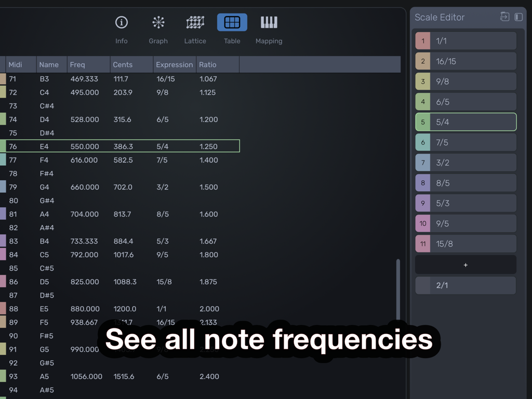Open the Info view

(121, 22)
